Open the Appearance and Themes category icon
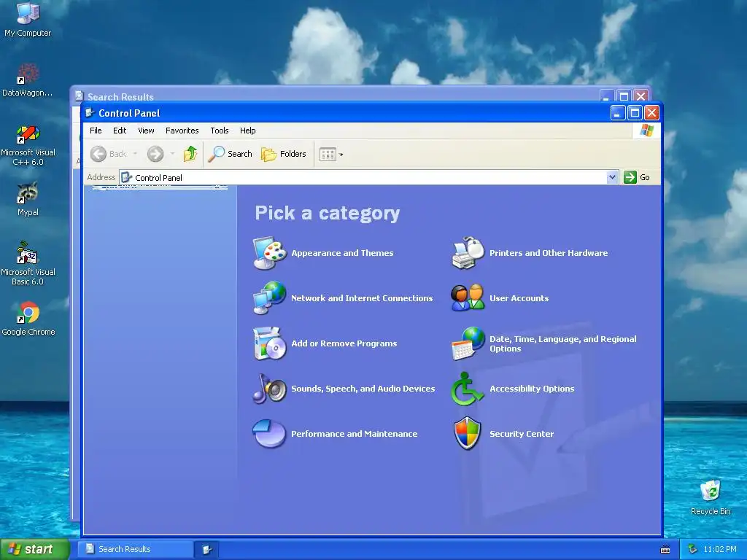Image resolution: width=747 pixels, height=560 pixels. 270,253
